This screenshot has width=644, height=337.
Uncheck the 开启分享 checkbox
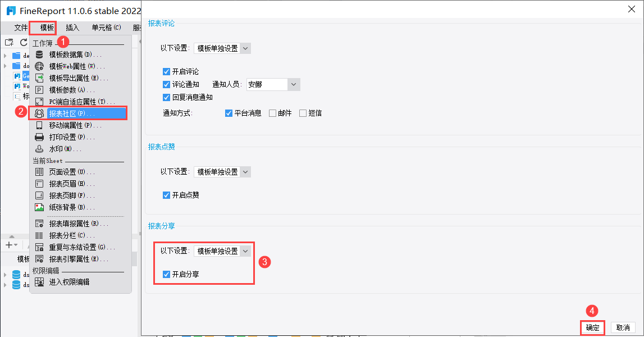166,274
